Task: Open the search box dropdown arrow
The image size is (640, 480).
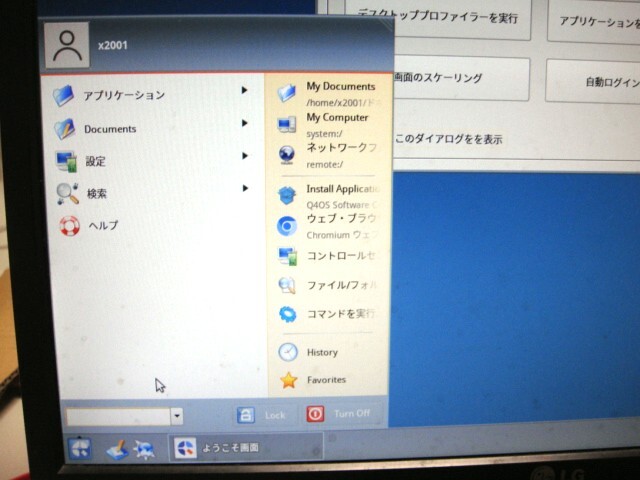Action: 177,416
